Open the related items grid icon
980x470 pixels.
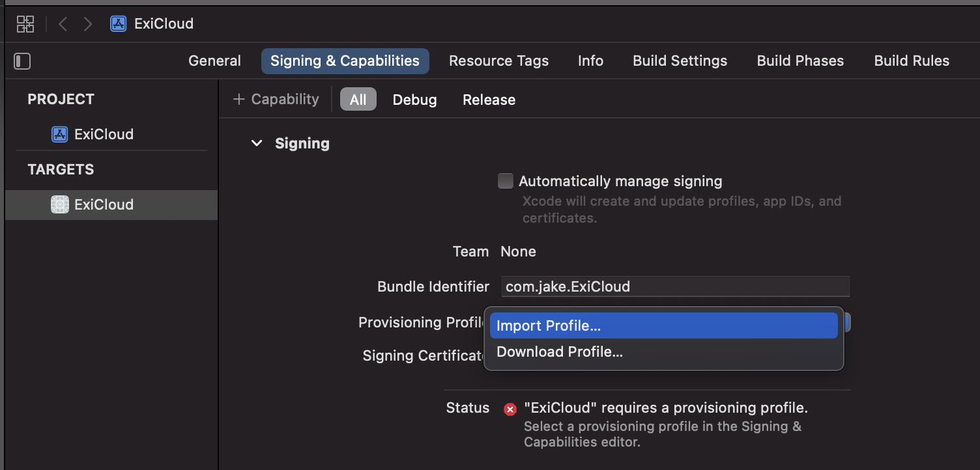point(25,24)
